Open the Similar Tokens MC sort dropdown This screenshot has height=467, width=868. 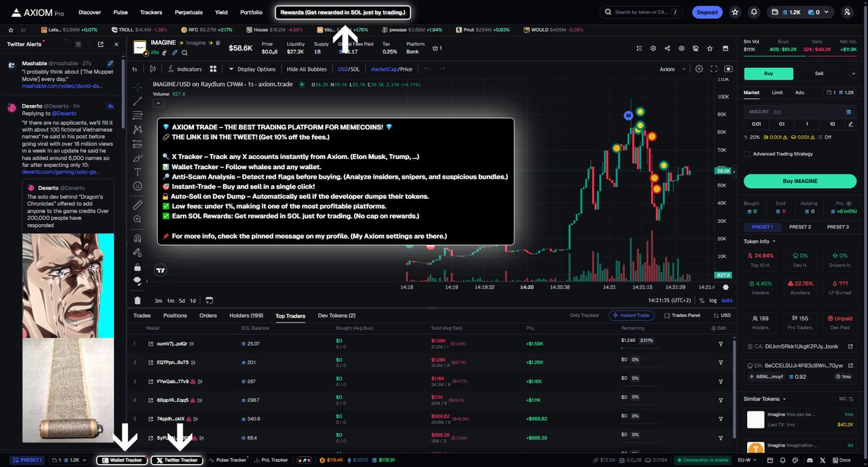click(846, 398)
